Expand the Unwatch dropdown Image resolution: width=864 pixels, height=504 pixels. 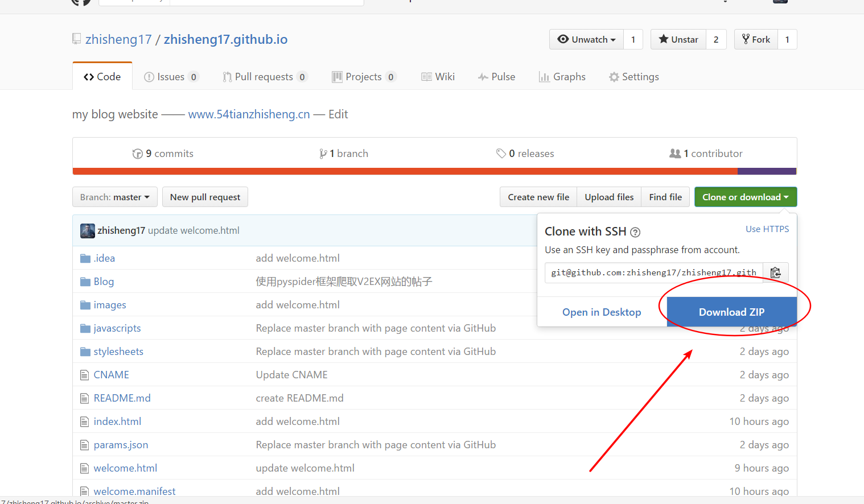pyautogui.click(x=587, y=39)
